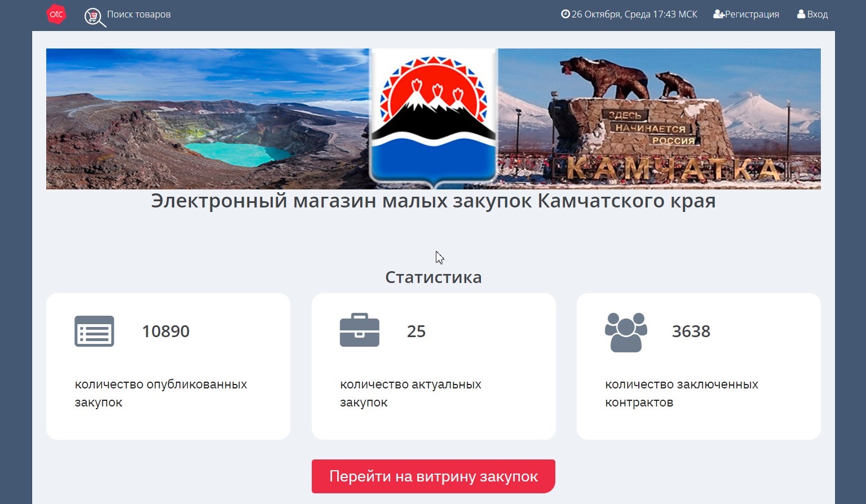
Task: Click the crater lake banner photo
Action: tap(207, 118)
